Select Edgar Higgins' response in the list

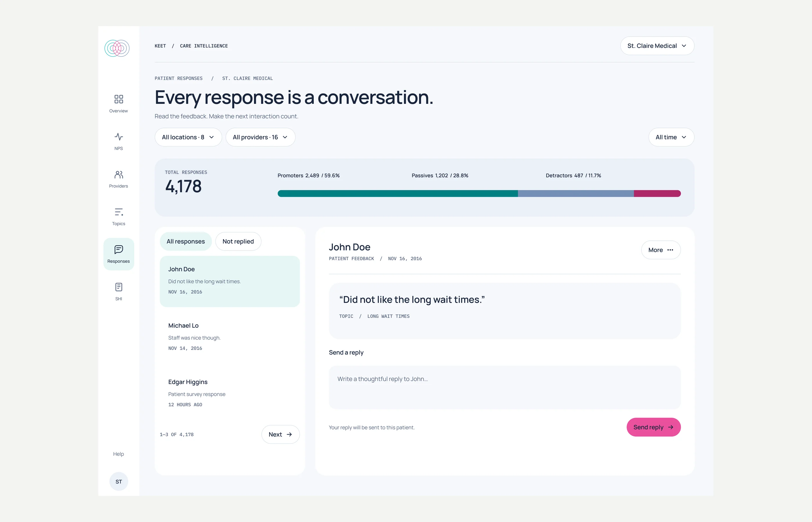[230, 394]
